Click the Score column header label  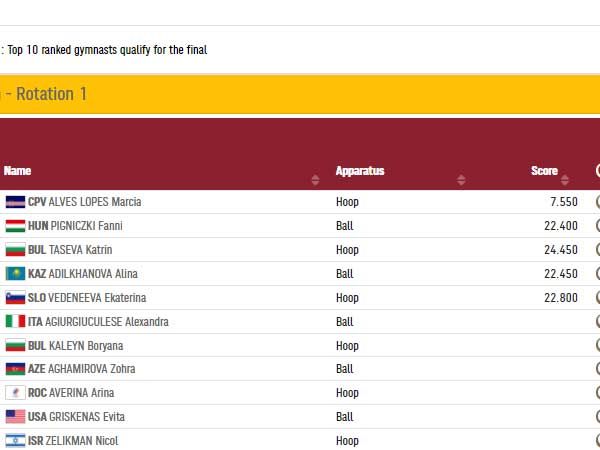tap(544, 171)
